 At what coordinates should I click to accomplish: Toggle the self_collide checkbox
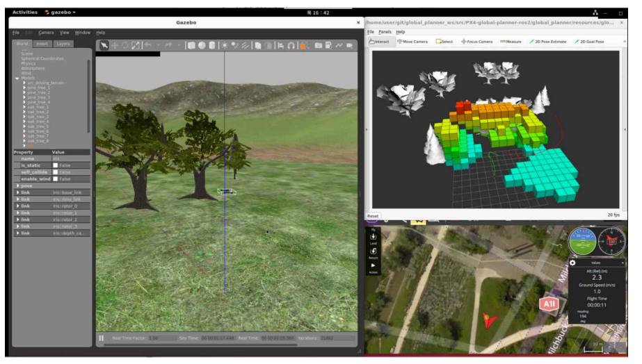[55, 172]
